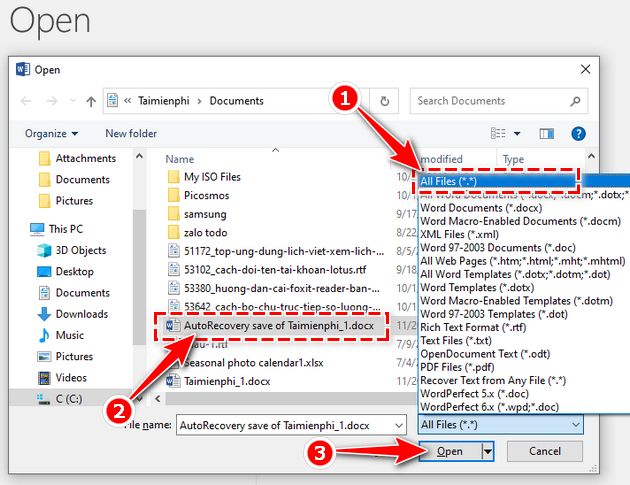Choose All Word Templates filter

click(x=524, y=274)
